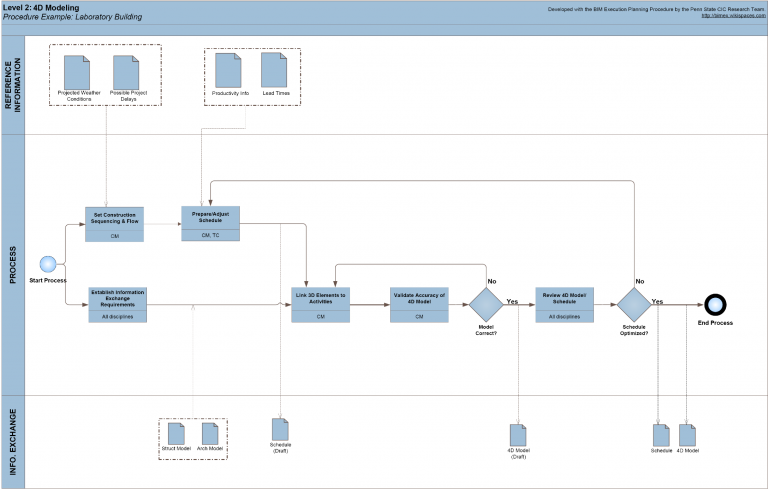The image size is (768, 489).
Task: Click the Model Correct? decision diamond
Action: tap(486, 303)
